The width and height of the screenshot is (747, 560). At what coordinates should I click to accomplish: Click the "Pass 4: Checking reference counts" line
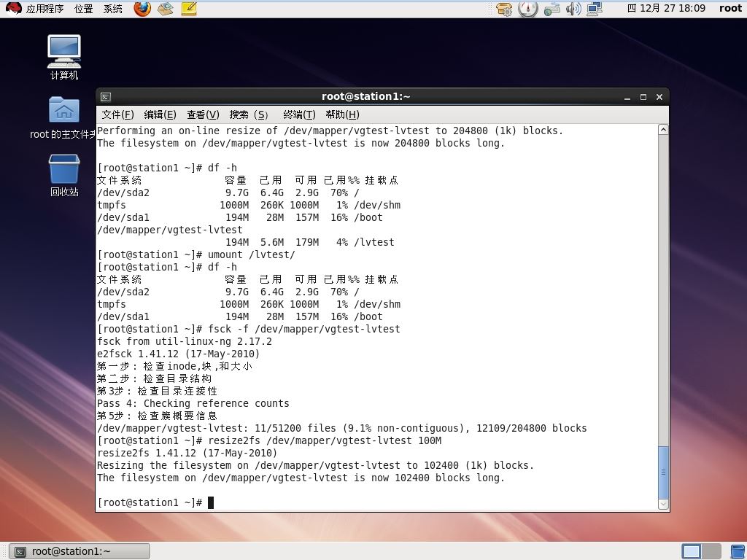pos(193,403)
